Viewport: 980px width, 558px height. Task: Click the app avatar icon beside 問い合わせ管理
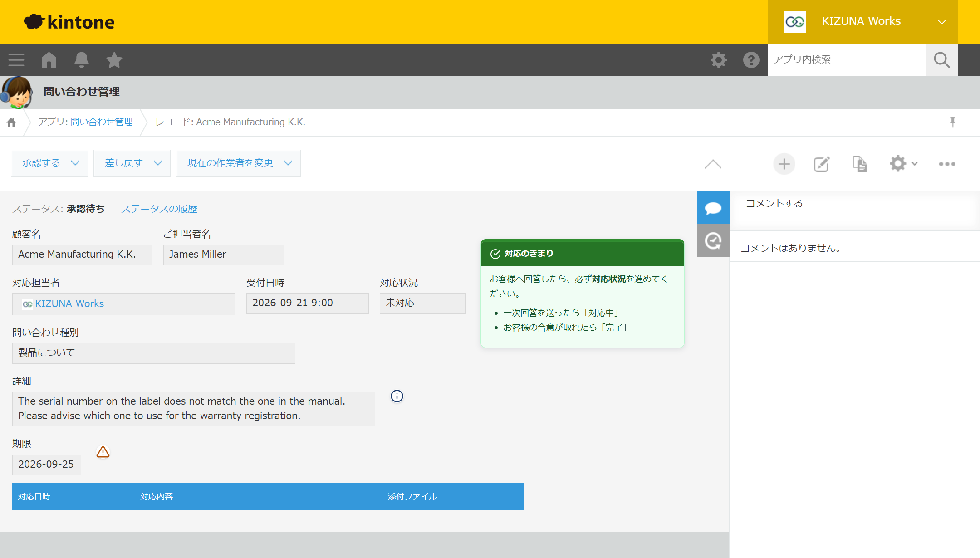click(x=17, y=93)
